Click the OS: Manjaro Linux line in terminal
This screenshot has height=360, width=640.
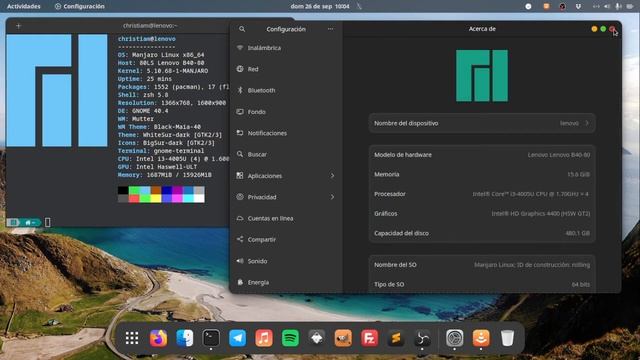coord(161,55)
